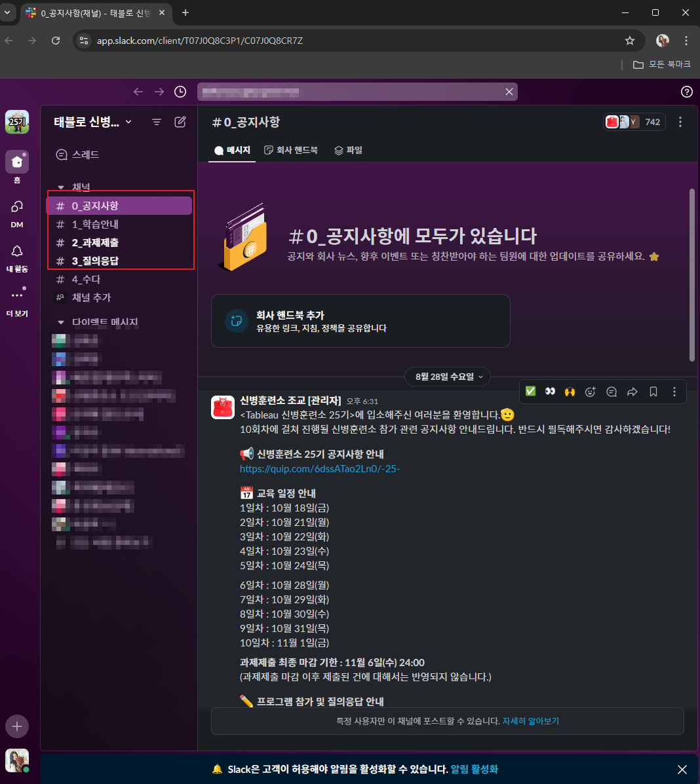Reply in thread to the message
The image size is (700, 784).
(x=612, y=392)
